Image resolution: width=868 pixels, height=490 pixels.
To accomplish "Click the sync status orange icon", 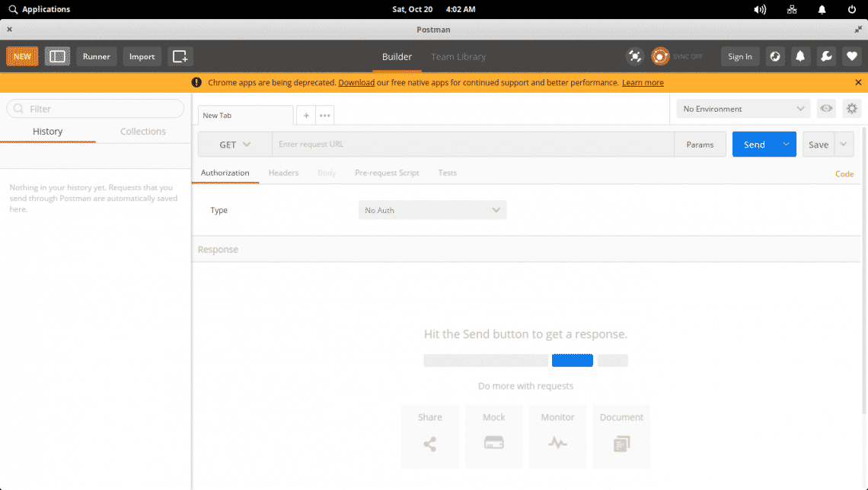I will pyautogui.click(x=660, y=56).
